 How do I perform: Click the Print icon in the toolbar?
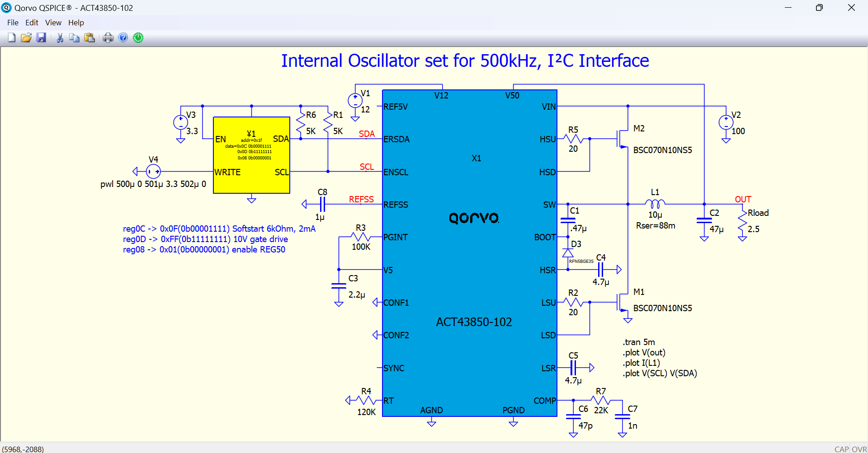point(108,37)
